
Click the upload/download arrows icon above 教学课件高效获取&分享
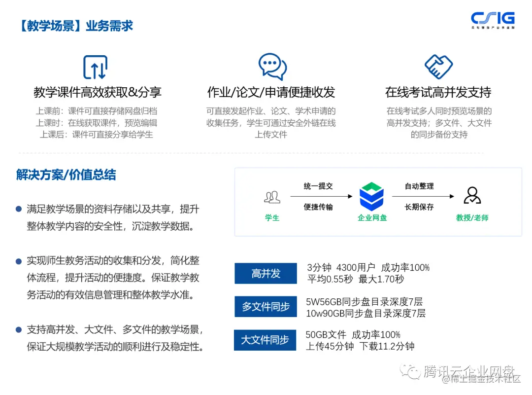click(x=95, y=66)
